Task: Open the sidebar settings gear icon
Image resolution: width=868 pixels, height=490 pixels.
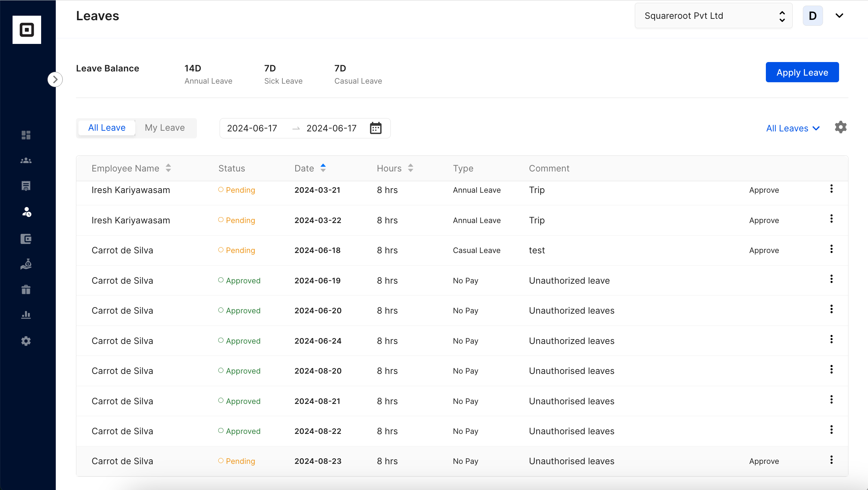Action: click(x=26, y=341)
